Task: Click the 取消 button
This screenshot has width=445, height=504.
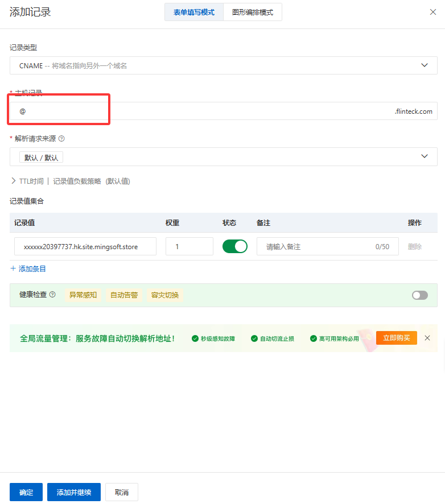Action: coord(122,492)
